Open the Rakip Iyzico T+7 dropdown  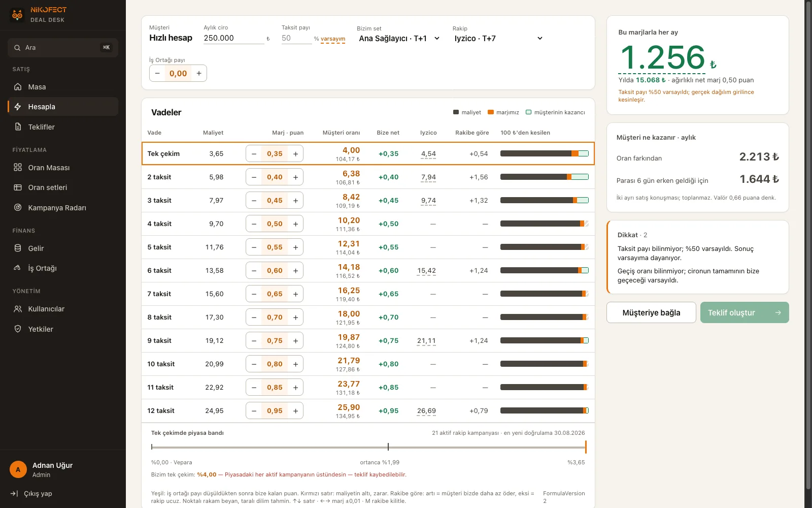(x=498, y=39)
